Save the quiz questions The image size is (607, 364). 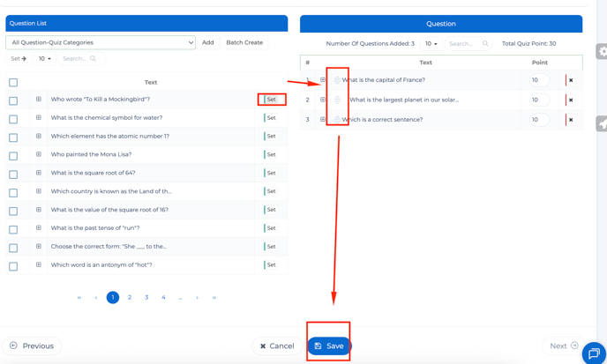coord(329,346)
